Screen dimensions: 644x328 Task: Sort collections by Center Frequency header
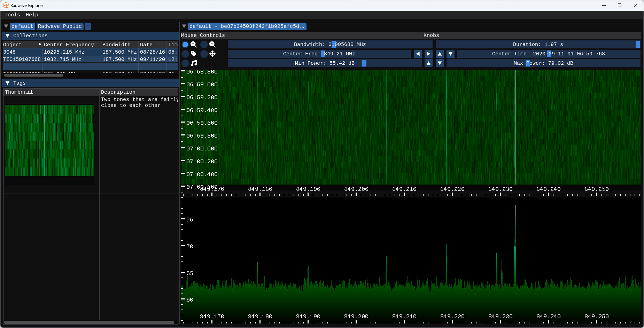pos(69,45)
